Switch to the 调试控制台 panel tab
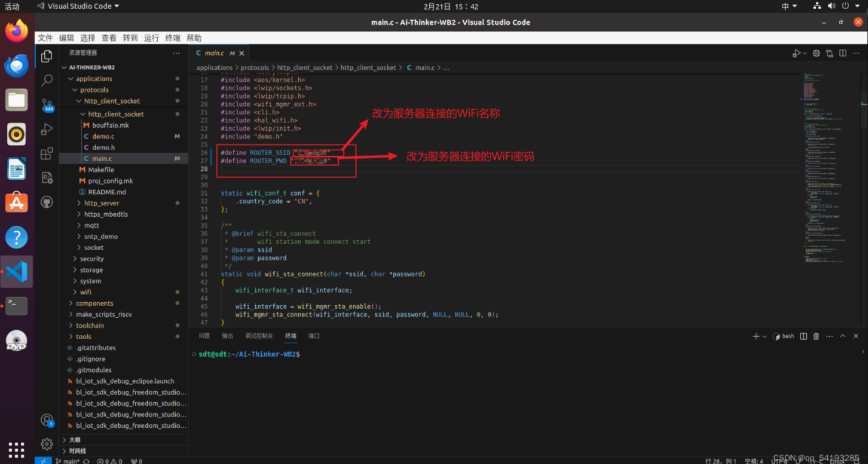 (259, 336)
